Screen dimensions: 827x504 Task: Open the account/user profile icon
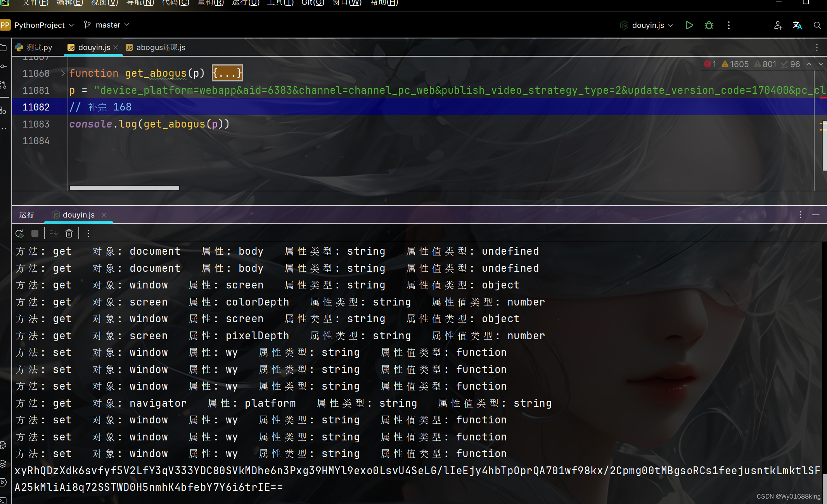tap(778, 25)
